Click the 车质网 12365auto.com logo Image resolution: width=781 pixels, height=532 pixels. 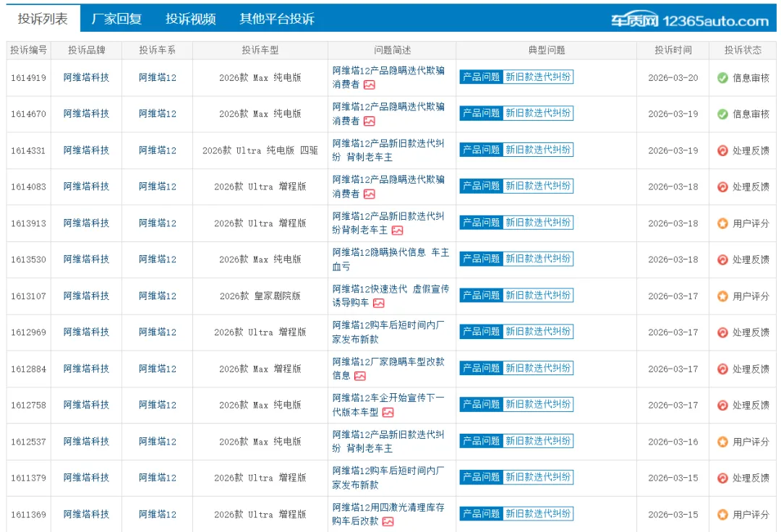690,20
